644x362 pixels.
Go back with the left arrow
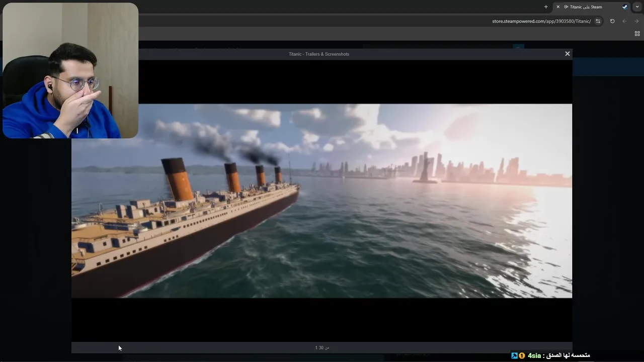(624, 21)
